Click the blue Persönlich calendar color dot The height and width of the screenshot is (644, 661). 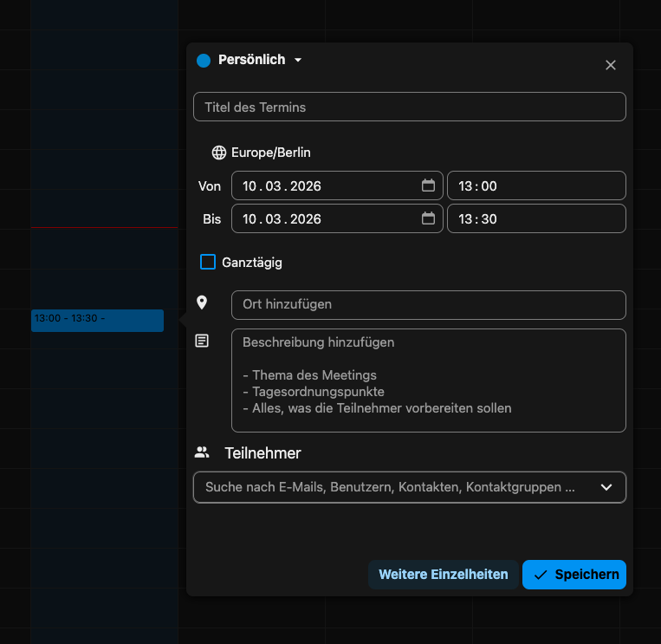204,61
